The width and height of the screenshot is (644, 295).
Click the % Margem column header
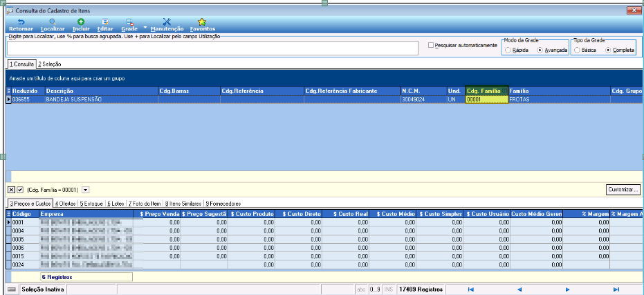click(587, 214)
